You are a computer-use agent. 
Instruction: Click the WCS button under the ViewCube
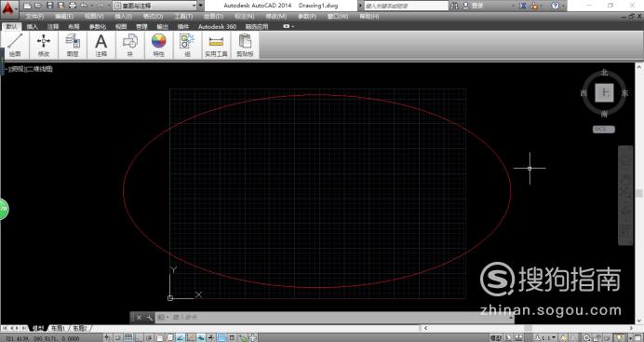click(603, 130)
